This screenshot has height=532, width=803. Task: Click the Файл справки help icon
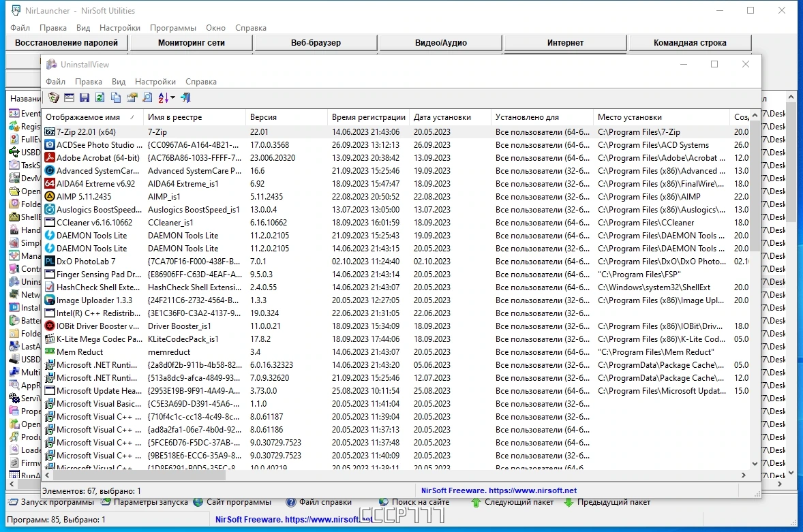click(x=291, y=502)
